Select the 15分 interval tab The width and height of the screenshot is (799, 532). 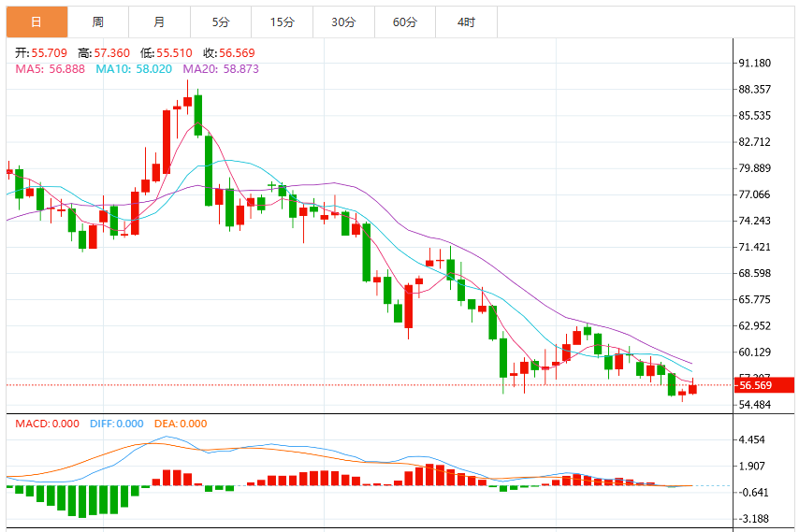click(x=283, y=22)
